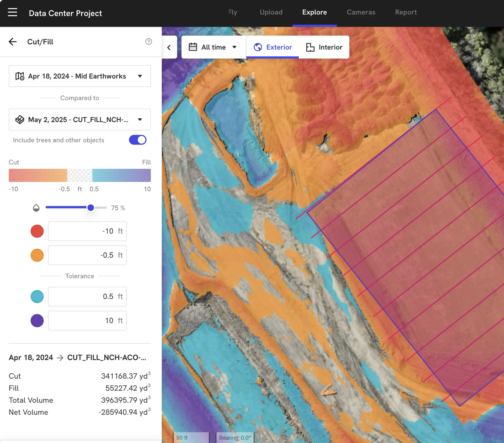Expand the May 2, 2025 CUT_FILL comparison dropdown
The image size is (504, 443).
click(x=140, y=119)
